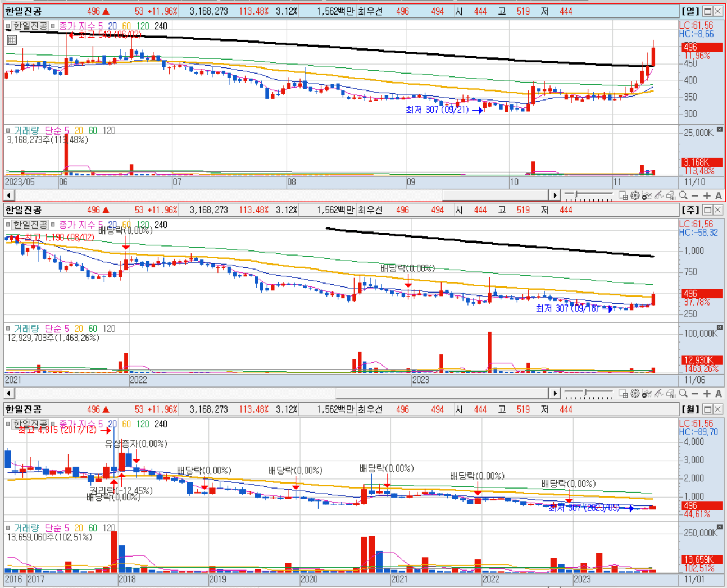Click the 'A' auto-fit icon in daily chart toolbar
The width and height of the screenshot is (727, 588).
click(x=719, y=195)
